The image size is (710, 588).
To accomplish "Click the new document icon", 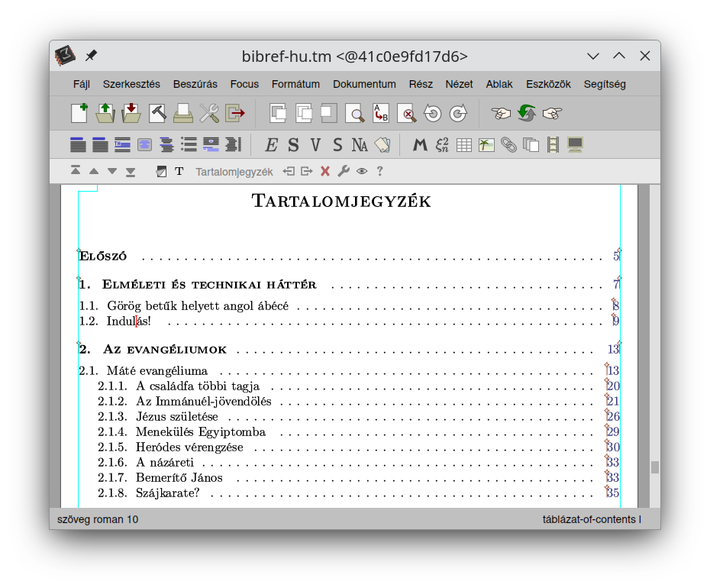I will (x=79, y=114).
